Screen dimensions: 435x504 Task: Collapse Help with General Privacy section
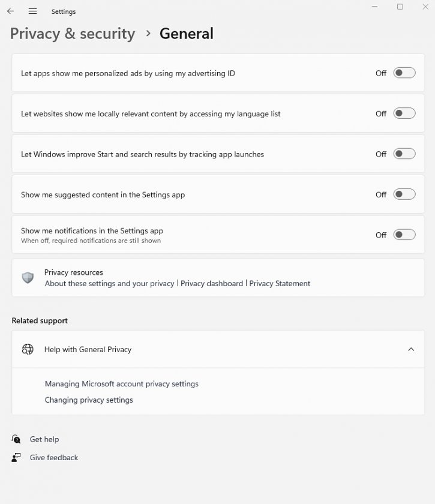coord(411,349)
